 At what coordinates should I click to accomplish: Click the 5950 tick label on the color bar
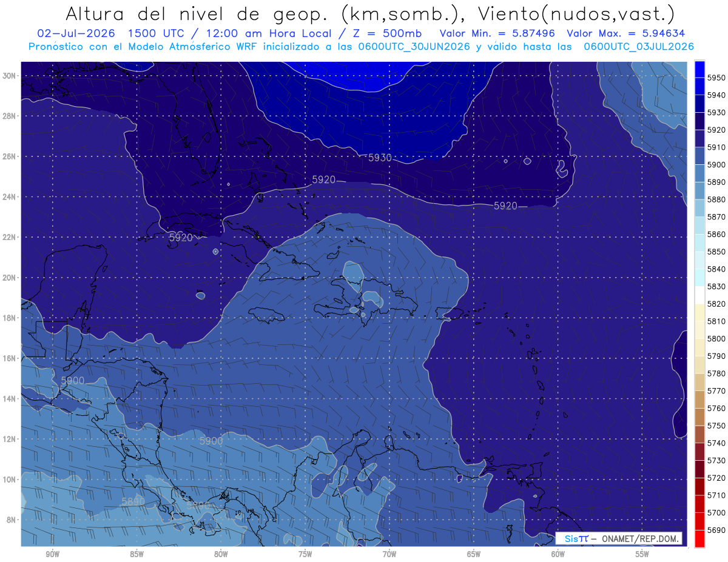click(x=716, y=78)
